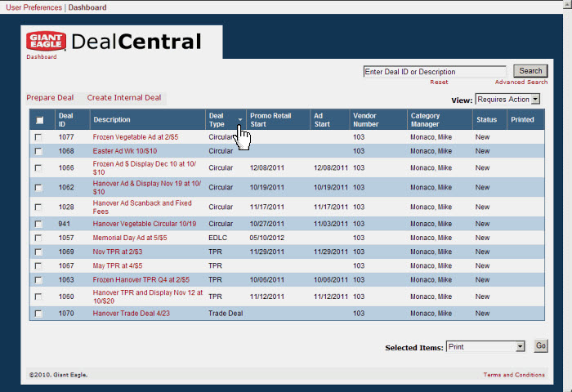Open Hanover TPR and Display Nov 12 deal

[148, 296]
